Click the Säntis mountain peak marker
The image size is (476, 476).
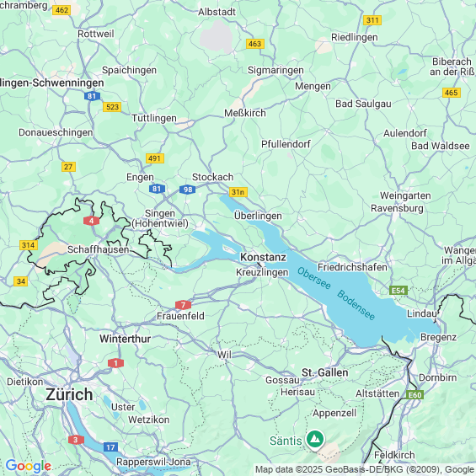(315, 440)
